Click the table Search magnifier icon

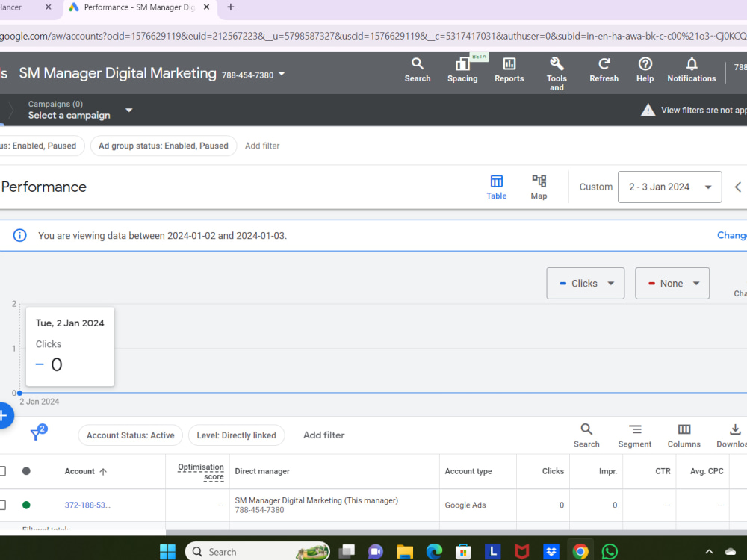coord(586,435)
